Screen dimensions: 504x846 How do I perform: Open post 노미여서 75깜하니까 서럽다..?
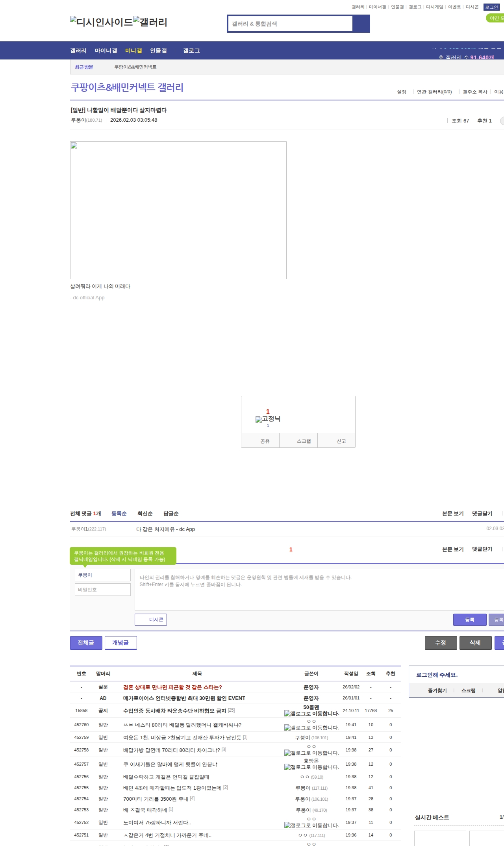coord(157,822)
